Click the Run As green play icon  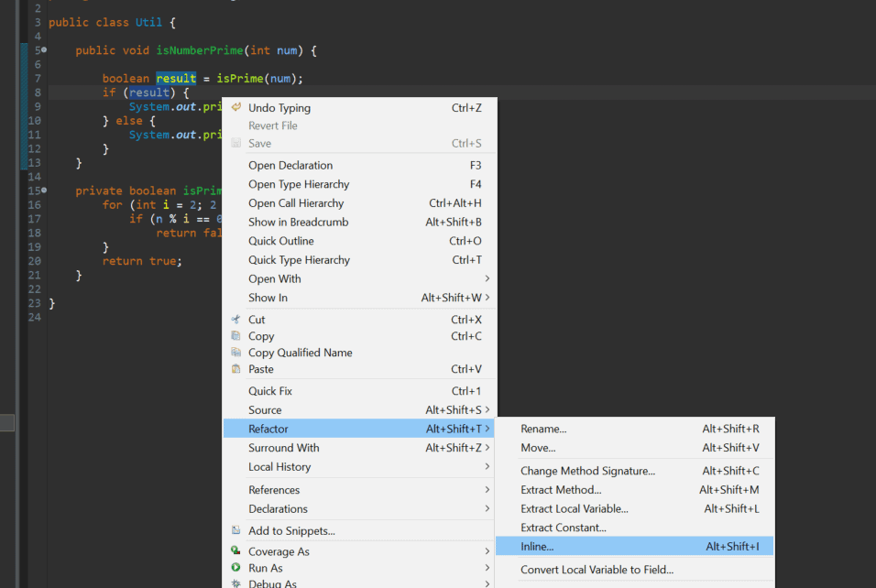[x=235, y=567]
